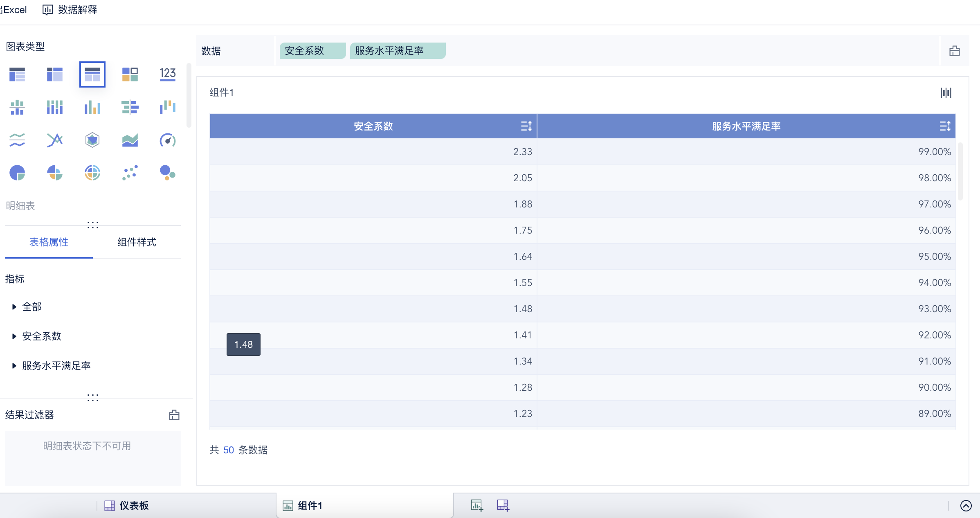Select the scatter plot chart icon

pyautogui.click(x=130, y=173)
